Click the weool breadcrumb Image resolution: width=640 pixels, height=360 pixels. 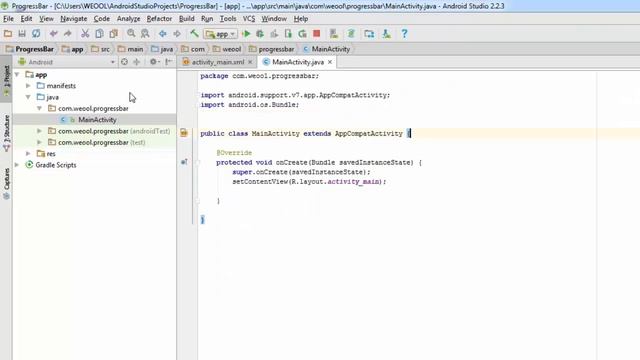(x=227, y=49)
